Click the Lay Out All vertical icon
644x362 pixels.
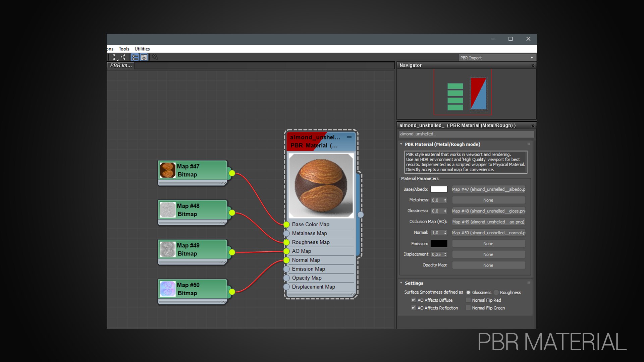pos(114,57)
